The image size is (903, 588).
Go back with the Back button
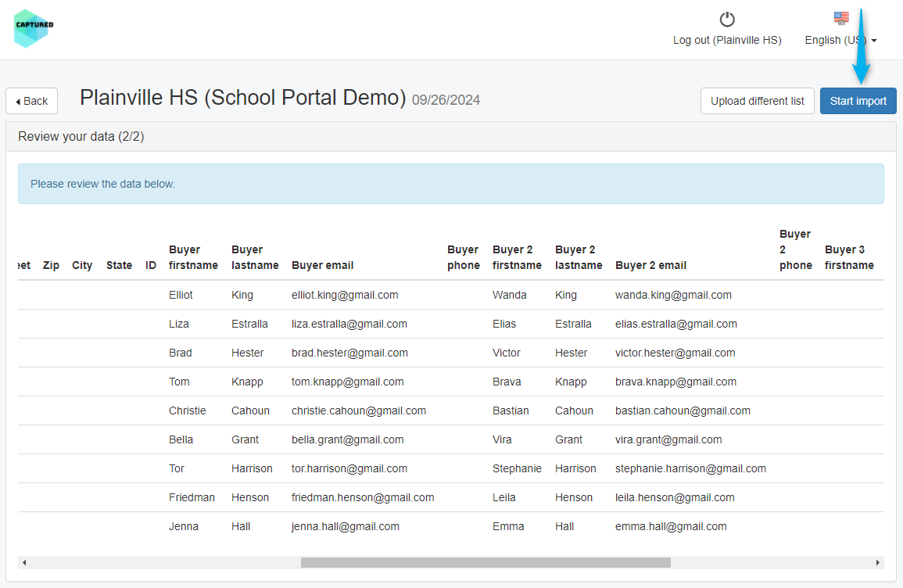(x=32, y=101)
